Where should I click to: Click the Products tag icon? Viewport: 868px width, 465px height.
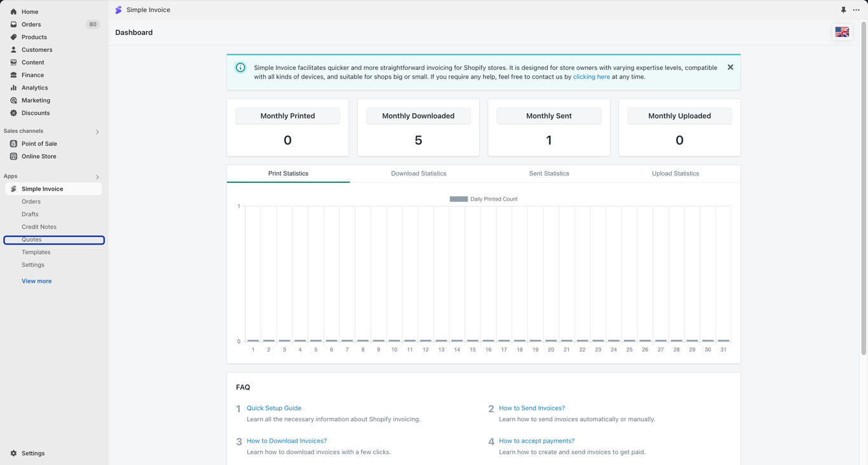[x=13, y=37]
